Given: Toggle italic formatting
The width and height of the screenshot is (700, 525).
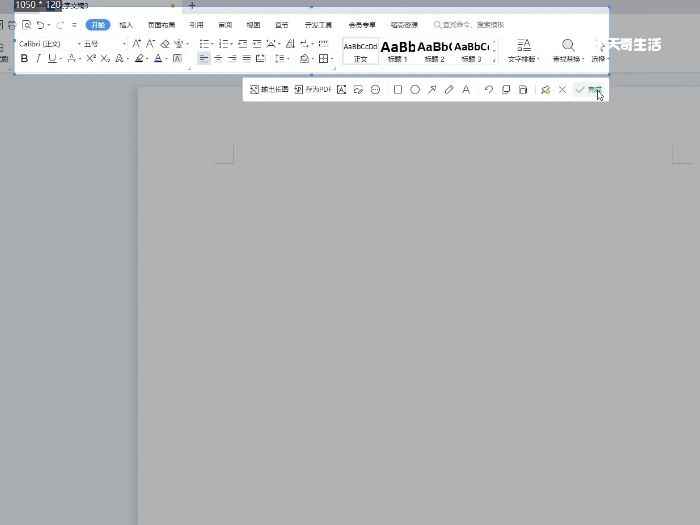Looking at the screenshot, I should click(x=38, y=58).
